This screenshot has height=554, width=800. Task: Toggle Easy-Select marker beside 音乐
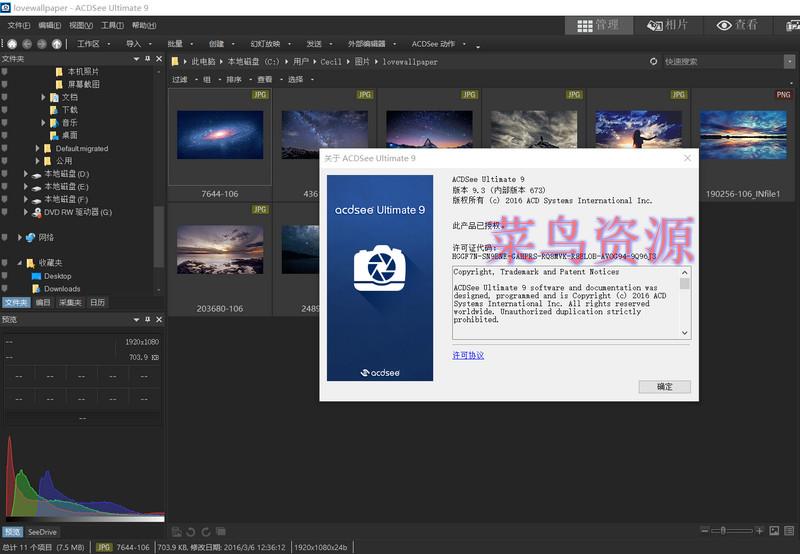(5, 122)
